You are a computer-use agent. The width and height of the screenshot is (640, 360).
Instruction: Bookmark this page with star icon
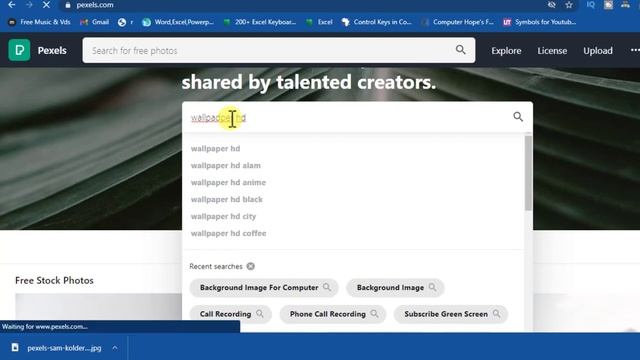(569, 5)
